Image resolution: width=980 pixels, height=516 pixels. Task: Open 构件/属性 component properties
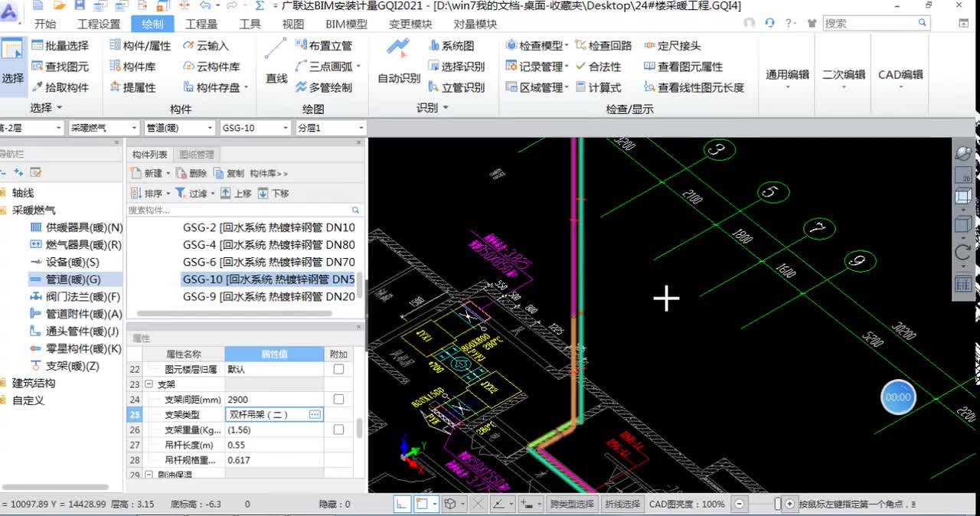coord(140,46)
